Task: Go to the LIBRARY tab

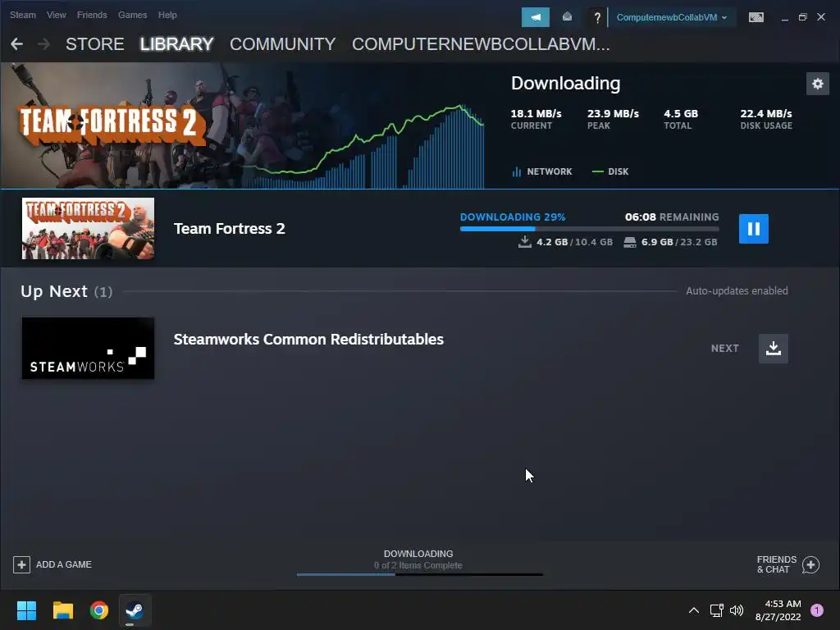Action: click(177, 44)
